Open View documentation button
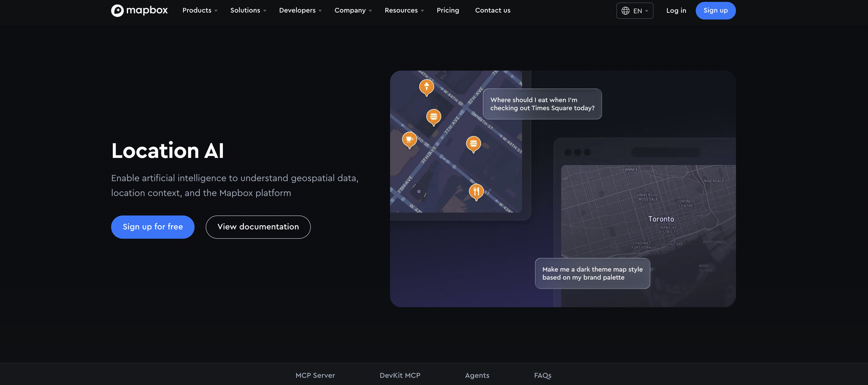 tap(258, 227)
